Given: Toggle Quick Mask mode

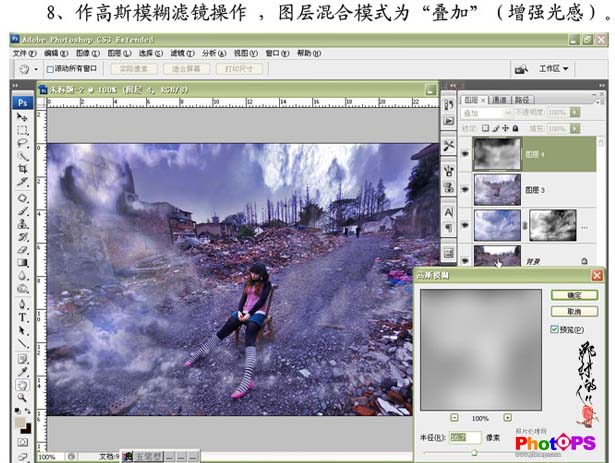Looking at the screenshot, I should [x=22, y=443].
